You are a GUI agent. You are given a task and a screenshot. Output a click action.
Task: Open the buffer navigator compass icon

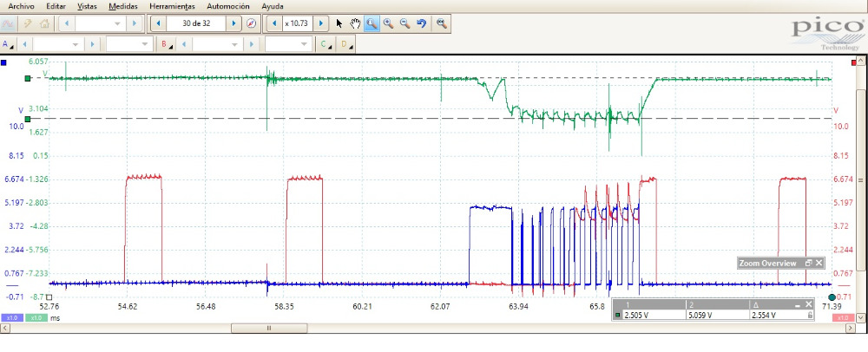tap(252, 23)
